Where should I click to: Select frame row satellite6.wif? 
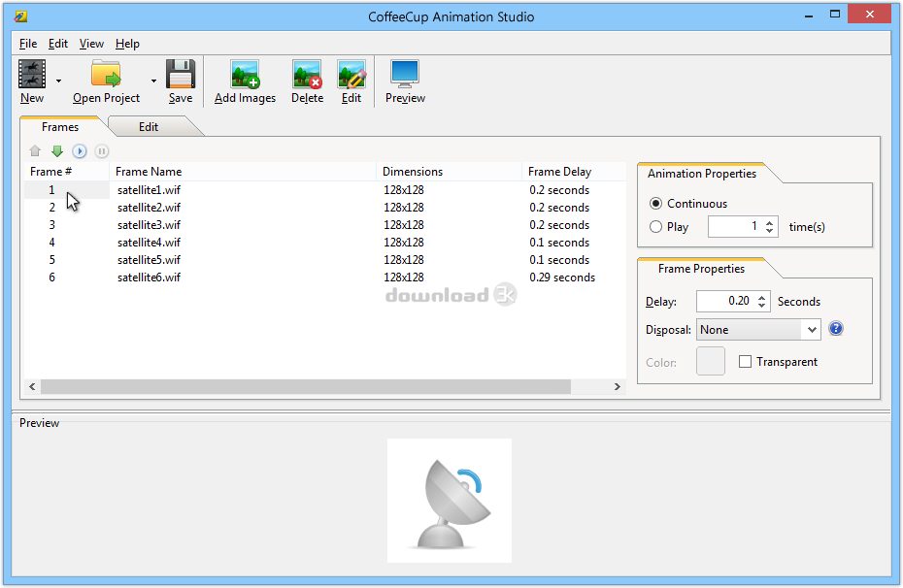tap(325, 278)
